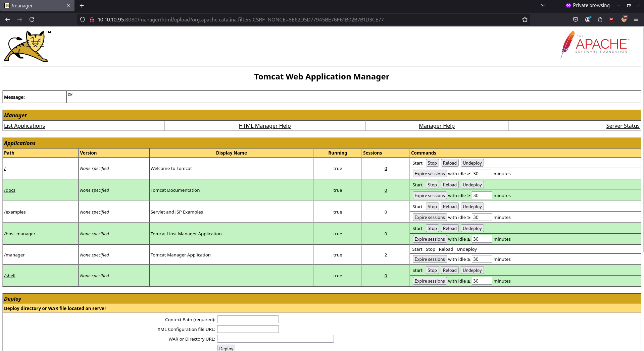Stop the /docs application
Viewport: 644px width, 351px height.
coord(432,185)
